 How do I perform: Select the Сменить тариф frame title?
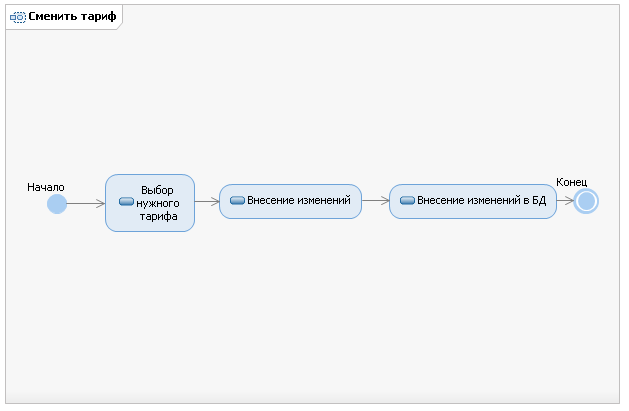[72, 16]
